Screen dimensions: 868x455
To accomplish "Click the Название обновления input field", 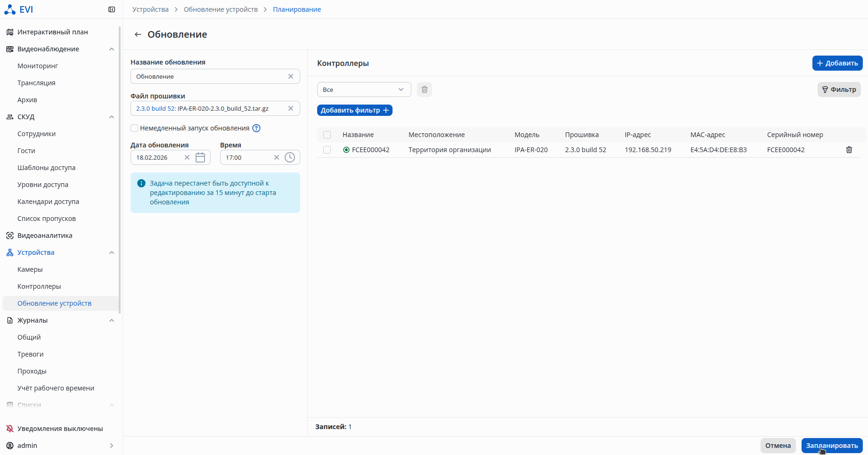I will click(210, 76).
